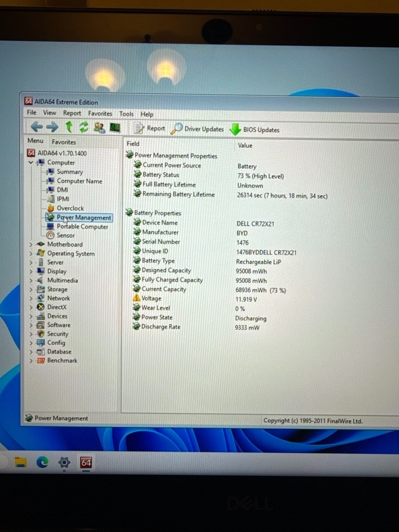Refresh with the green circular arrows icon

(x=84, y=127)
